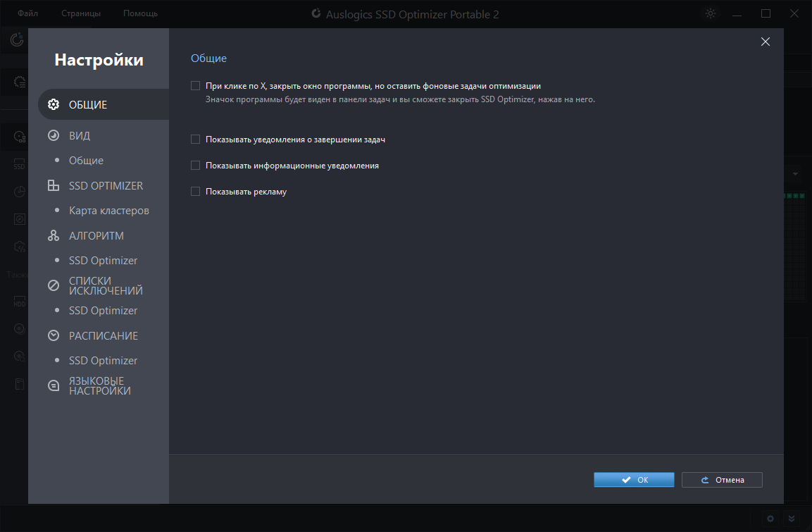The height and width of the screenshot is (532, 812).
Task: Click the 'Значок программы будет виден' hint text
Action: (400, 99)
